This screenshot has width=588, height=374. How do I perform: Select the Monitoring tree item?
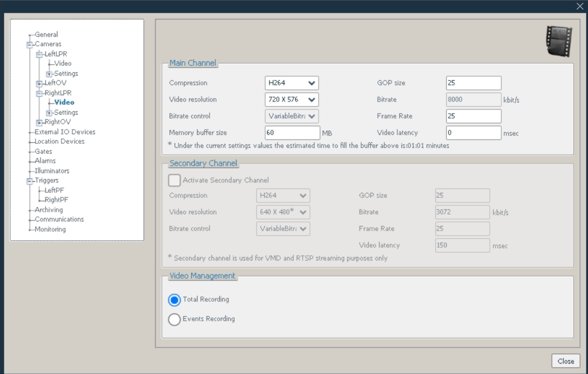click(49, 229)
